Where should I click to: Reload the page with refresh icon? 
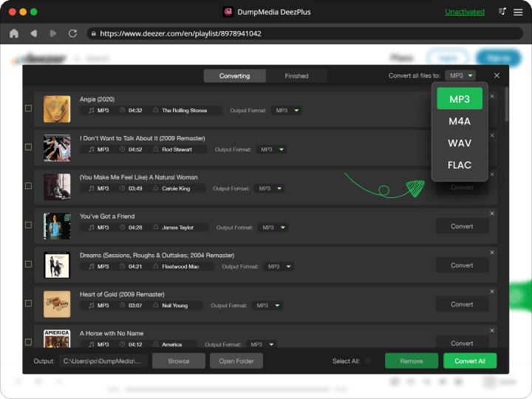(x=72, y=33)
